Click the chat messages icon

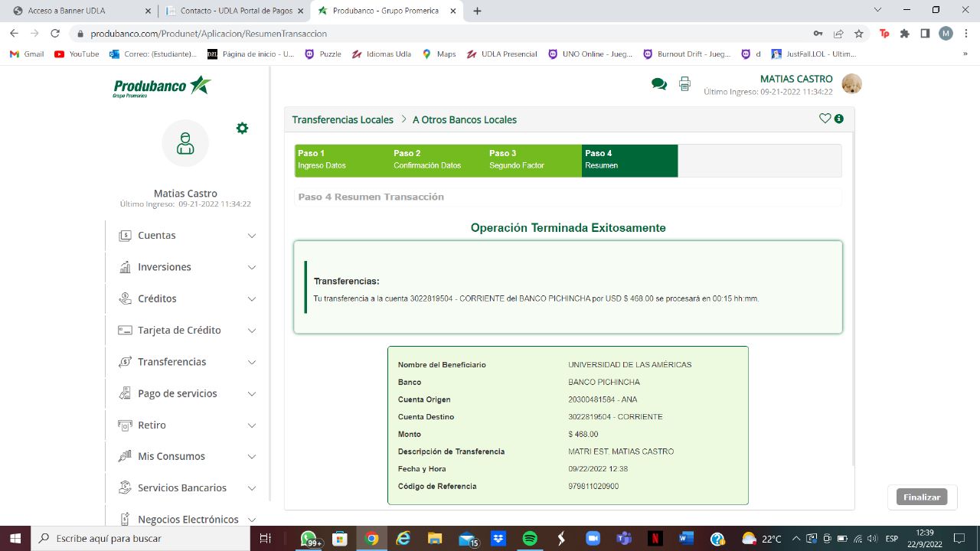(x=658, y=84)
